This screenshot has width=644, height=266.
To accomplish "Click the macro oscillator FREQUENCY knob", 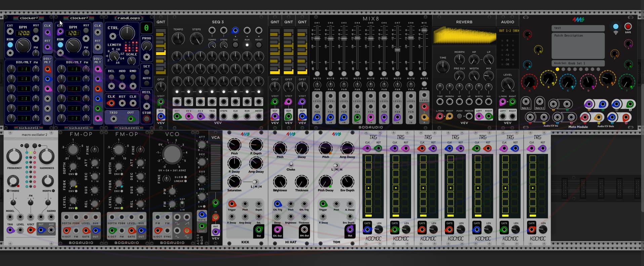I will point(14,157).
